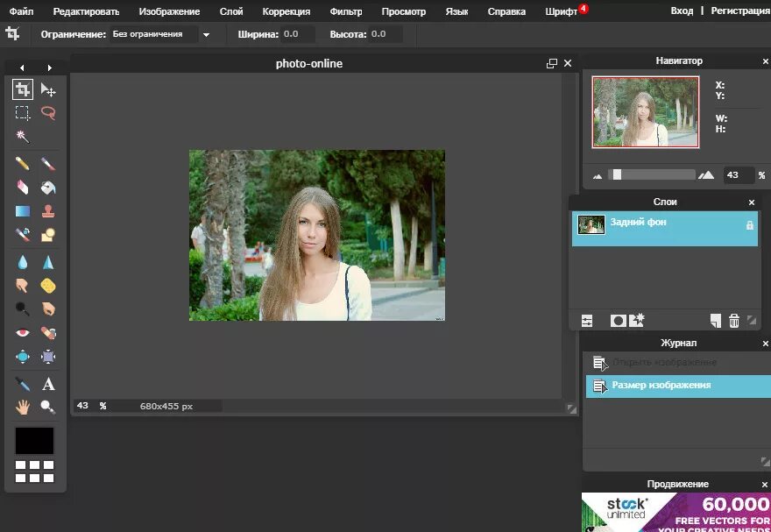Image resolution: width=771 pixels, height=532 pixels.
Task: Open the black foreground color swatch
Action: click(34, 441)
